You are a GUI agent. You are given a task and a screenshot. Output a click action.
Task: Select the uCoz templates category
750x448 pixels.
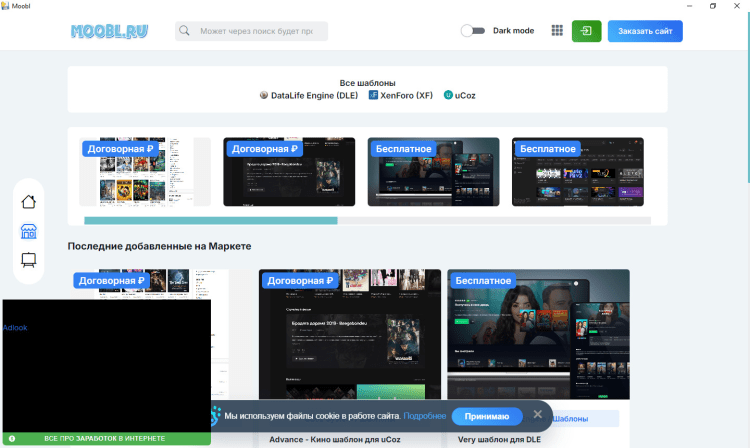point(460,96)
